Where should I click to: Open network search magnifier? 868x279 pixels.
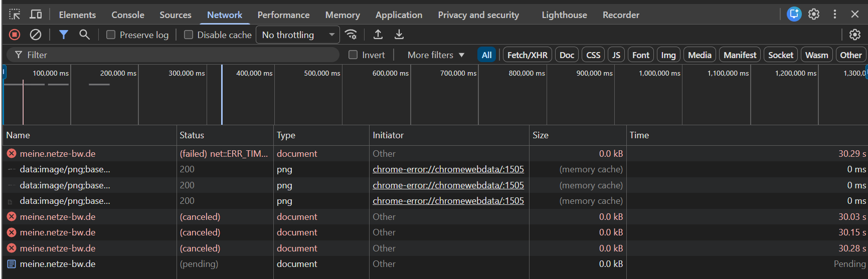tap(84, 35)
